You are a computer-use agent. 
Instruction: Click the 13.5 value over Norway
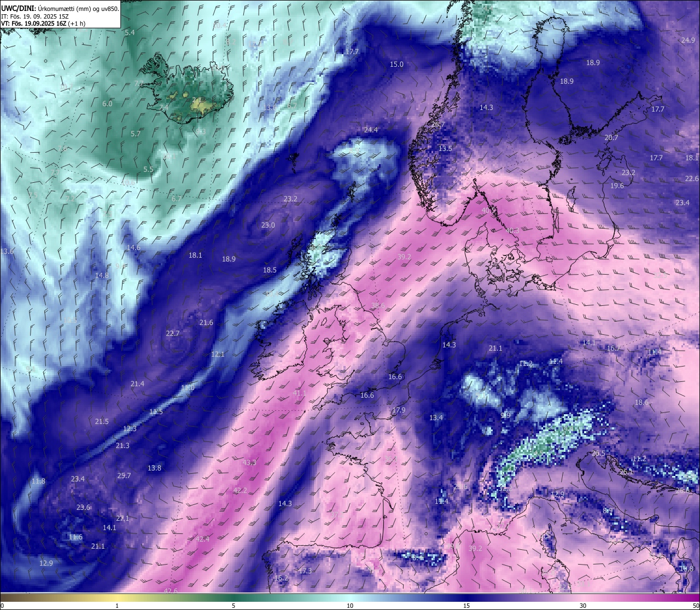click(x=446, y=149)
